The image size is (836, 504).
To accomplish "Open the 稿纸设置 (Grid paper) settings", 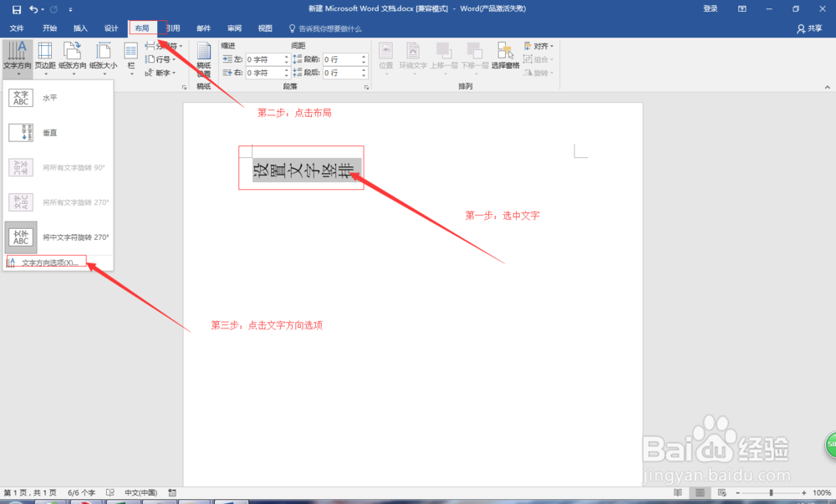I will click(x=203, y=59).
